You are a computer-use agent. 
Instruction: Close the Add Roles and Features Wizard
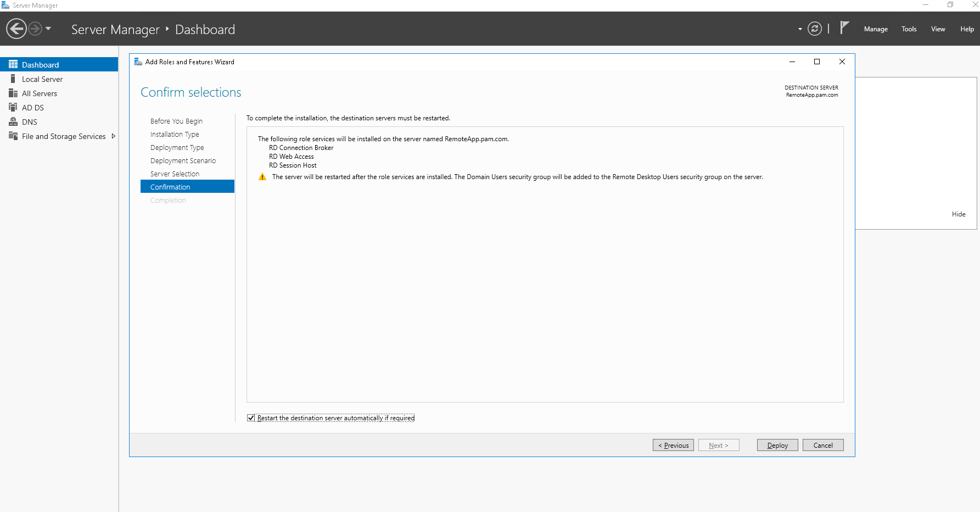pos(842,62)
